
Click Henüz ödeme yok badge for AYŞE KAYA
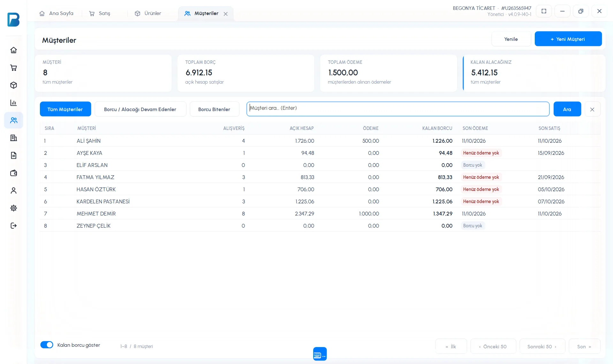(x=481, y=153)
